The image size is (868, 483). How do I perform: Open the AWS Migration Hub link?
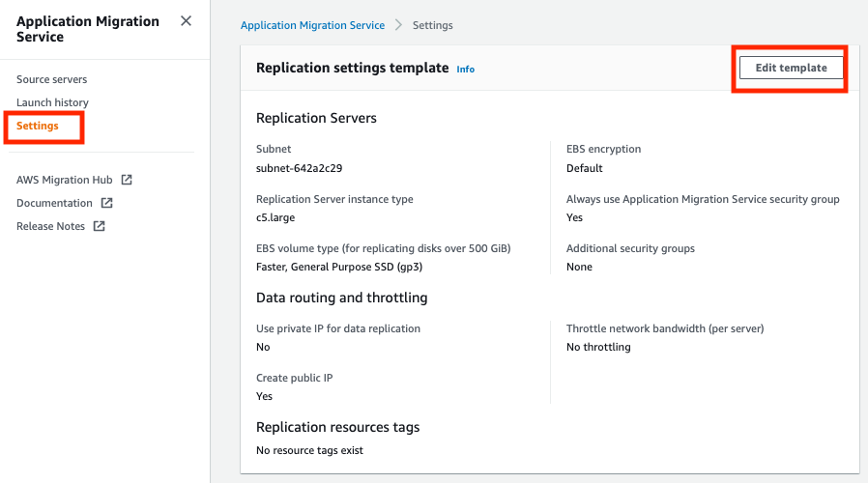tap(64, 180)
